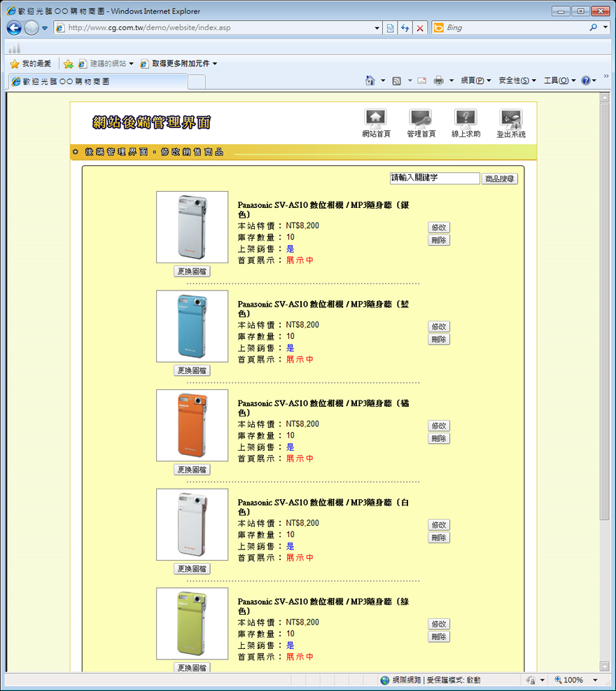The image size is (616, 691).
Task: Click 更換圖檔 under the blue camera
Action: [192, 370]
